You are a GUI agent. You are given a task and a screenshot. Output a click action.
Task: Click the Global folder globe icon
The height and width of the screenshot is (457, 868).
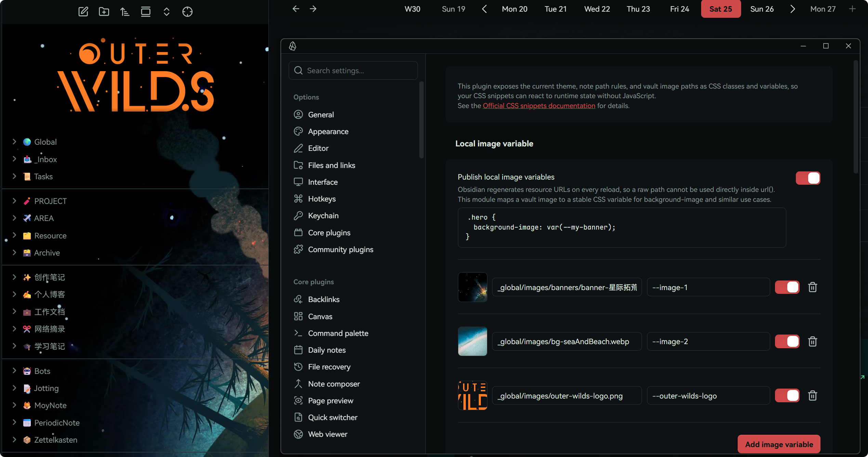tap(27, 142)
